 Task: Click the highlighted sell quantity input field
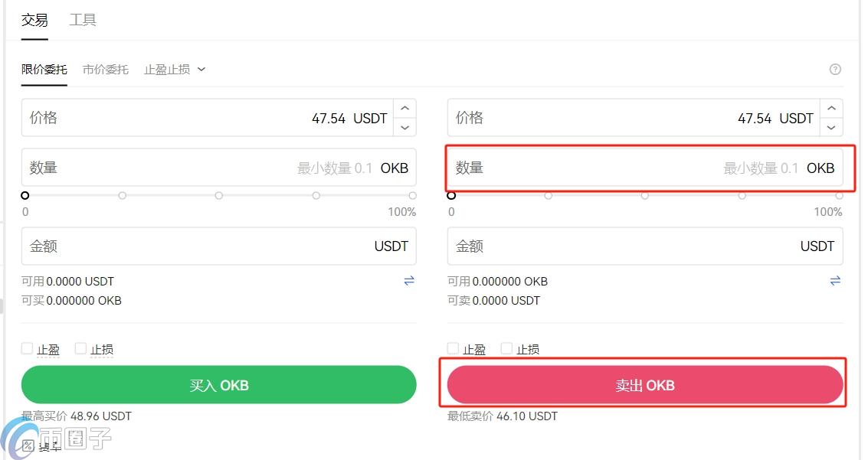coord(645,168)
